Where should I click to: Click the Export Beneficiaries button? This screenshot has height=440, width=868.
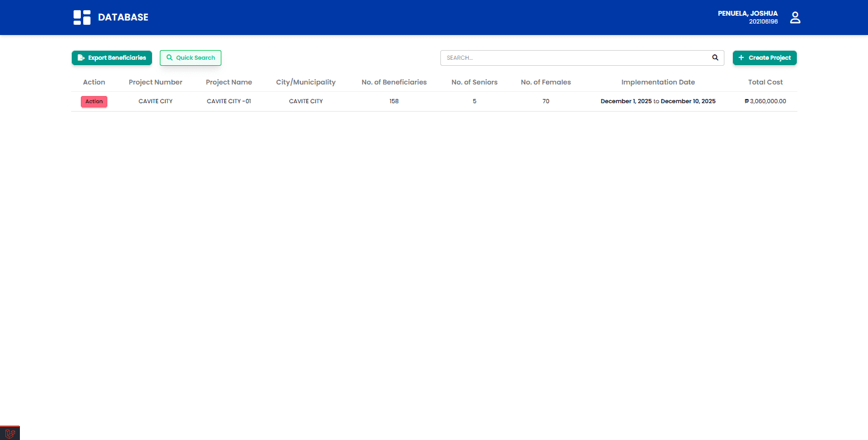coord(112,58)
